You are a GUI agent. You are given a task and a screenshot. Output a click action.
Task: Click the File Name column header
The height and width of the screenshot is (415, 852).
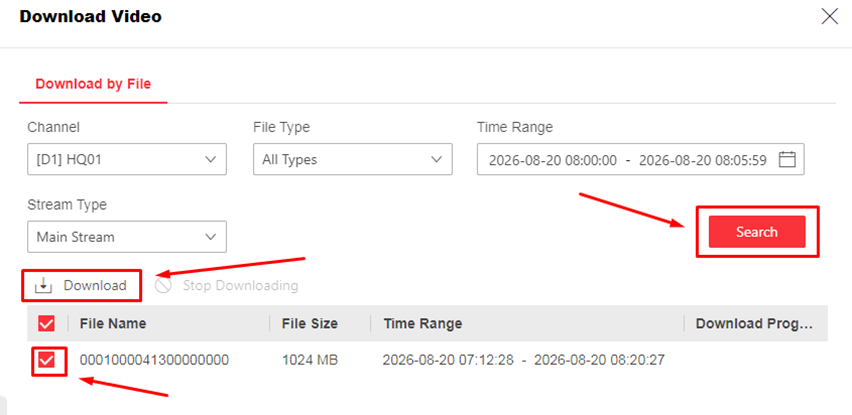pos(113,324)
